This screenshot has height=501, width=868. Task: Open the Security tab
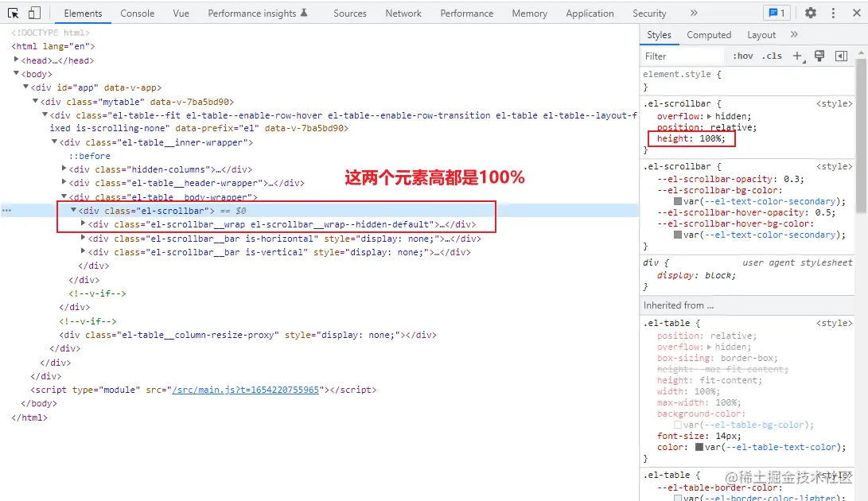[x=649, y=14]
